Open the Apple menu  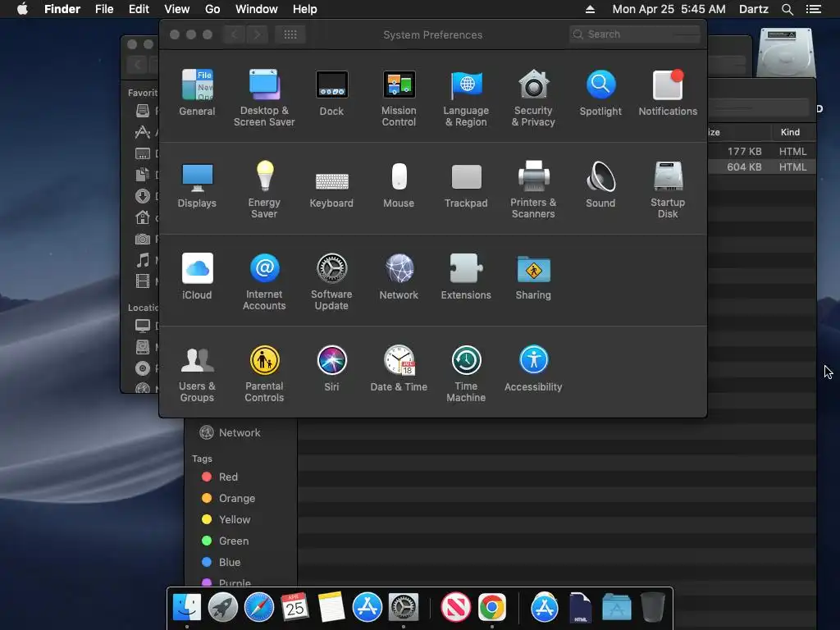coord(22,9)
